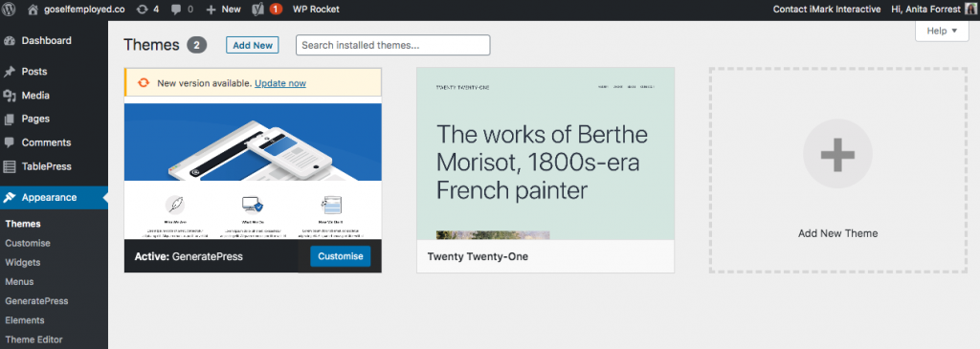The width and height of the screenshot is (980, 349).
Task: Click the WordPress logo icon
Action: pyautogui.click(x=10, y=10)
